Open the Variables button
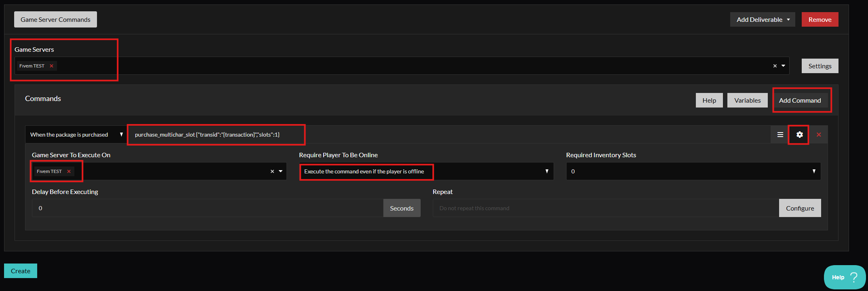This screenshot has height=291, width=868. click(x=748, y=100)
